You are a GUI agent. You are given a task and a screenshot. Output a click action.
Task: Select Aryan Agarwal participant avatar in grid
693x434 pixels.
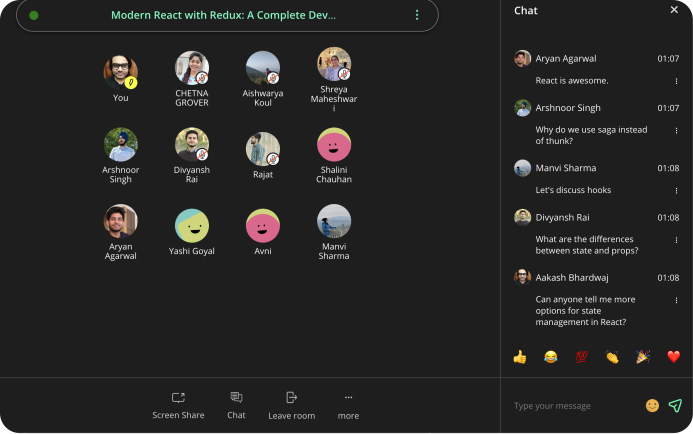pyautogui.click(x=121, y=221)
